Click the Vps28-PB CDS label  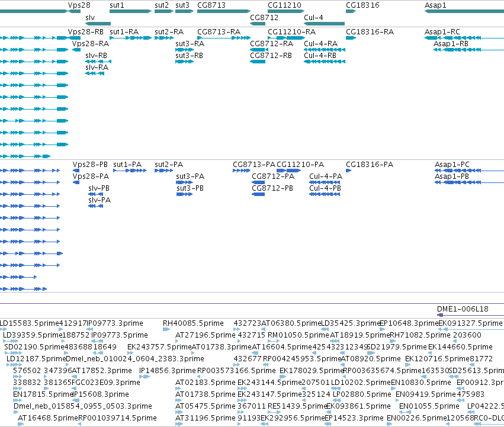tap(90, 165)
